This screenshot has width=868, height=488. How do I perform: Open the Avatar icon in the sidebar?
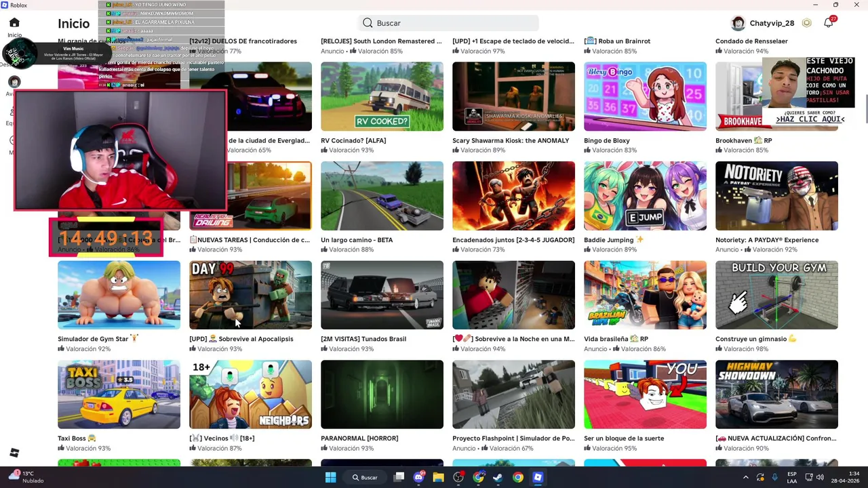pos(14,82)
